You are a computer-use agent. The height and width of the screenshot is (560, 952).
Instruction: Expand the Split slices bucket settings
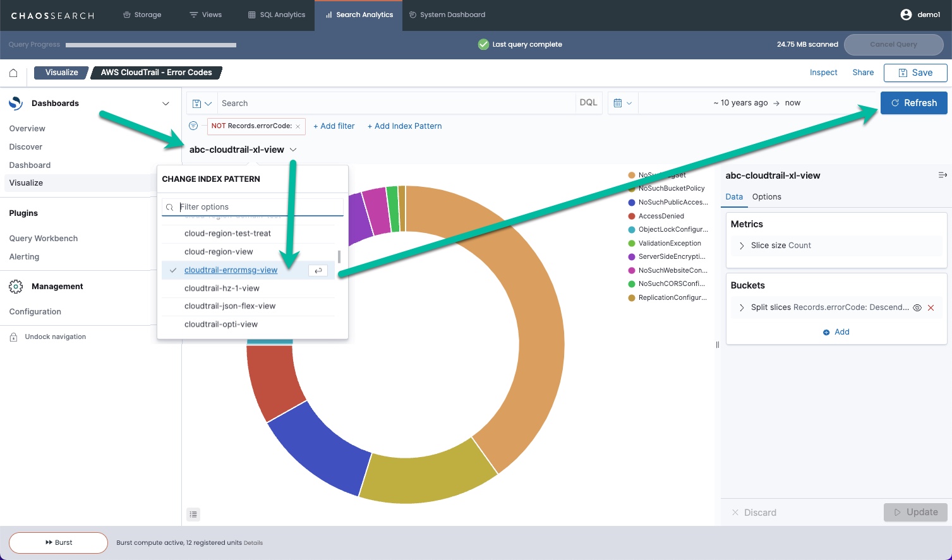coord(742,307)
